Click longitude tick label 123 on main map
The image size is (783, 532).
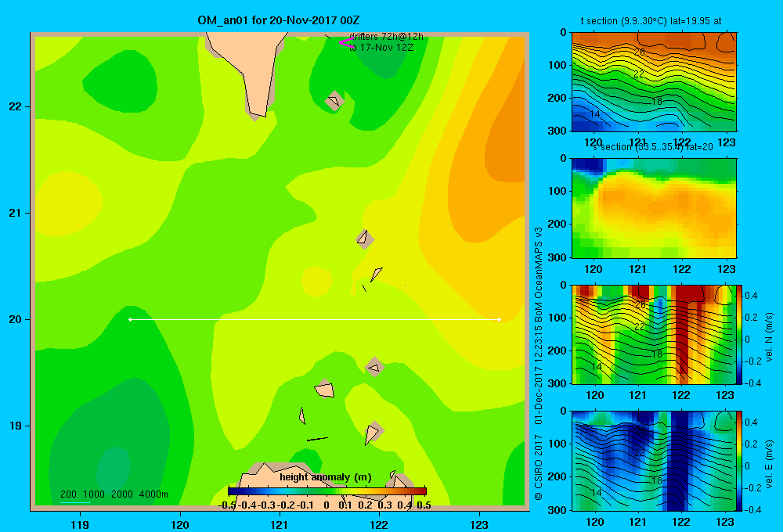point(479,524)
